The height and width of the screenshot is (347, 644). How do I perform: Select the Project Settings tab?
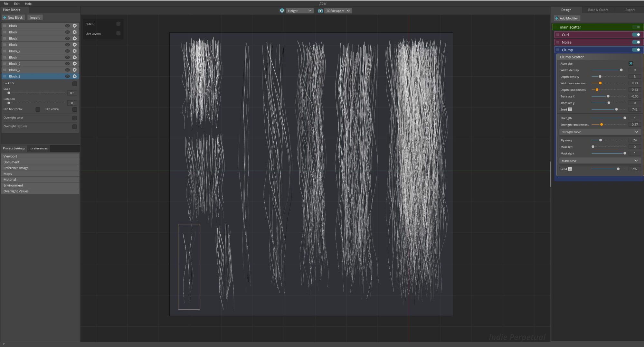click(x=14, y=148)
